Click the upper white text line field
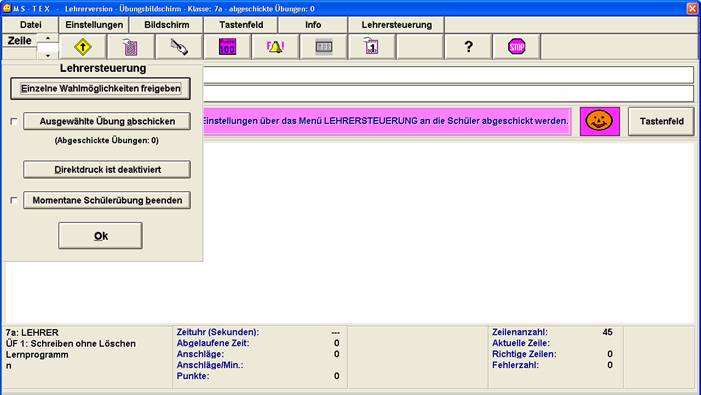 tap(448, 75)
